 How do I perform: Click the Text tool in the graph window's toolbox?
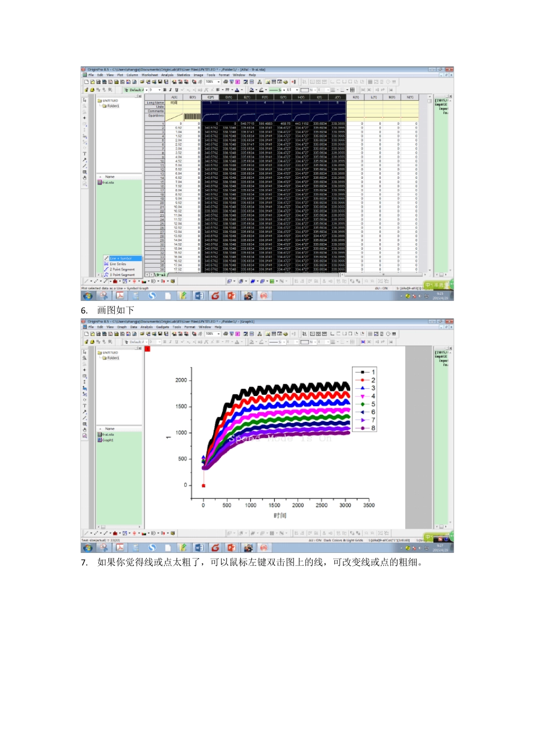click(x=85, y=406)
